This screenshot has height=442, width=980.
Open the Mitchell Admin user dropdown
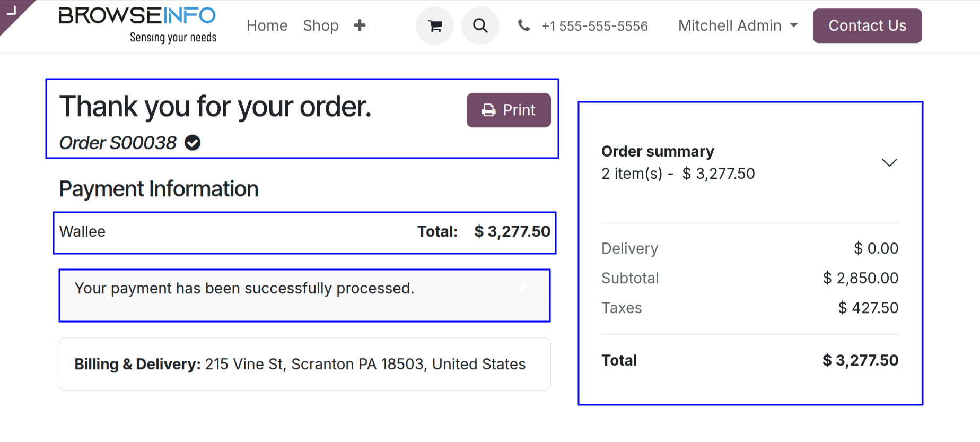[x=738, y=25]
